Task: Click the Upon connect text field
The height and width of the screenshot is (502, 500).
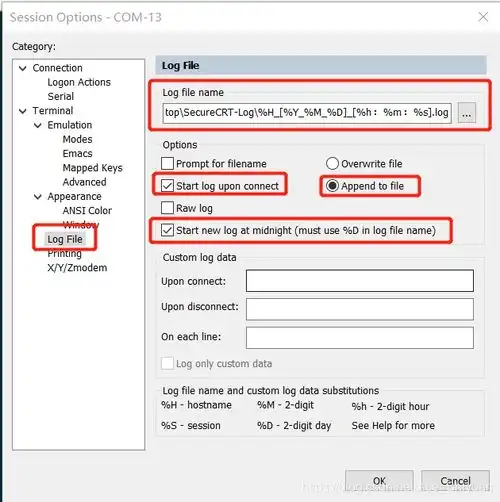Action: (360, 281)
